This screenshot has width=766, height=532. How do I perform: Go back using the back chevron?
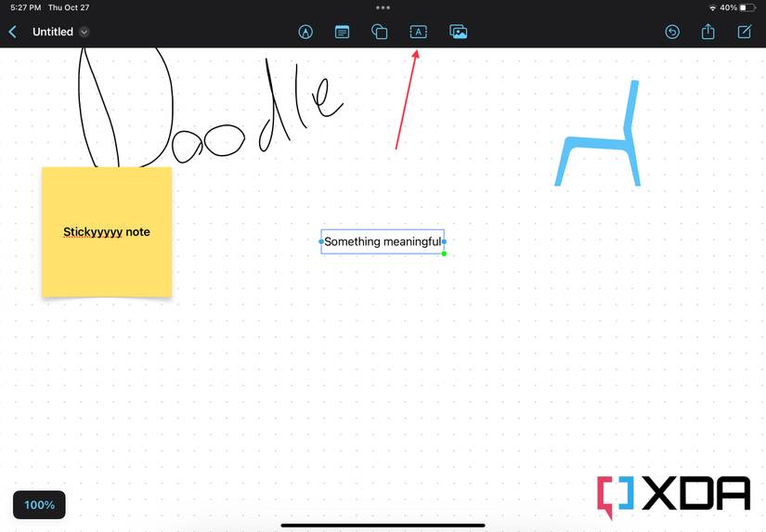click(x=13, y=32)
